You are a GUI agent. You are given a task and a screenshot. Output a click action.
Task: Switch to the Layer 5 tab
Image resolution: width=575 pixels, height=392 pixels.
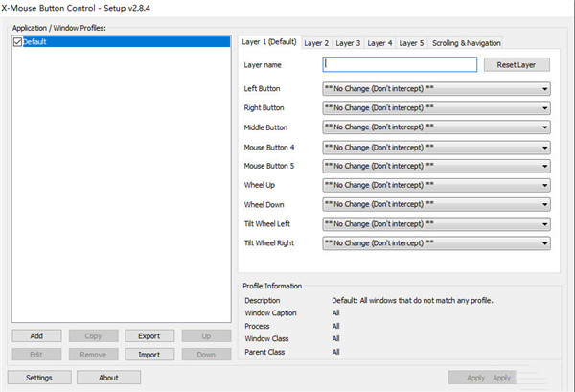411,43
